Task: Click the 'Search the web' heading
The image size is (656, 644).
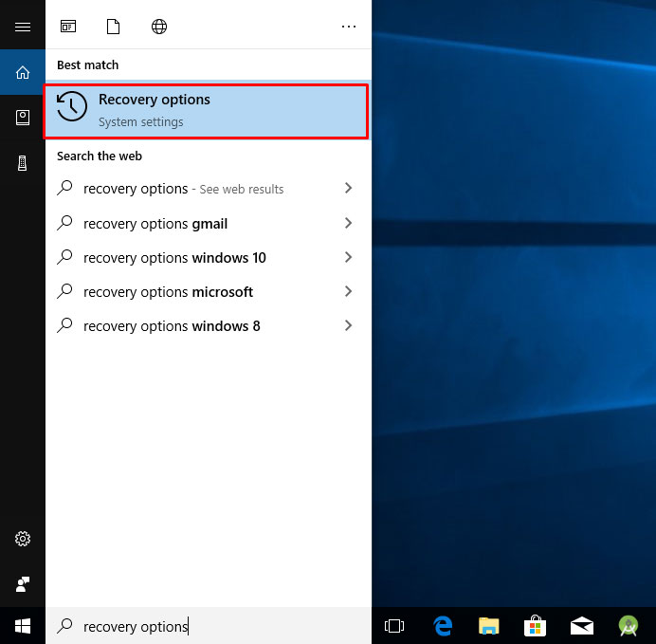Action: click(100, 156)
